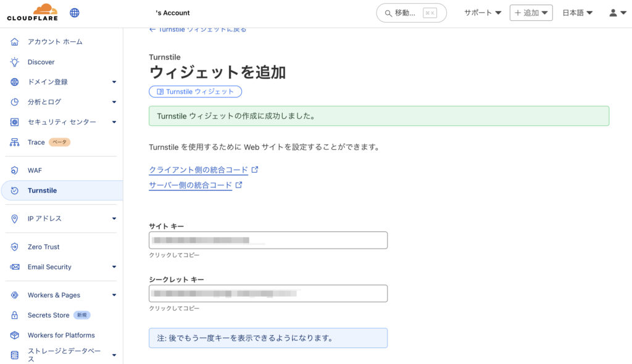Click external link icon beside サーバー側の統合コード
Viewport: 632px width, 364px height.
click(239, 184)
